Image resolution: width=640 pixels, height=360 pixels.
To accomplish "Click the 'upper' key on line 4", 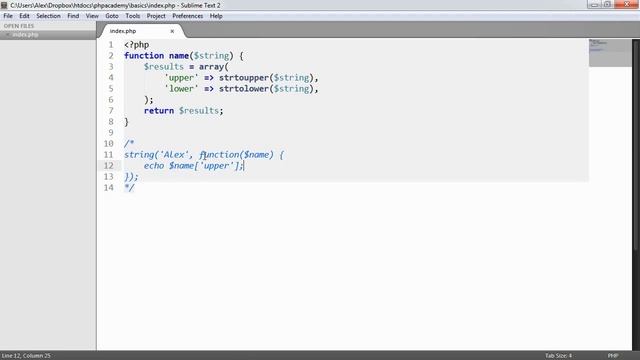I will pyautogui.click(x=181, y=78).
